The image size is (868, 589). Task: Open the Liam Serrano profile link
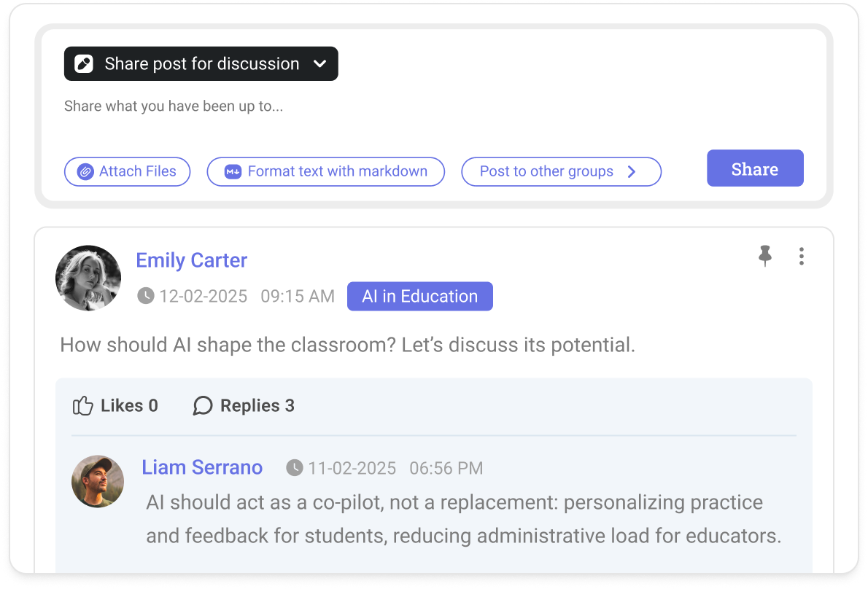coord(202,467)
